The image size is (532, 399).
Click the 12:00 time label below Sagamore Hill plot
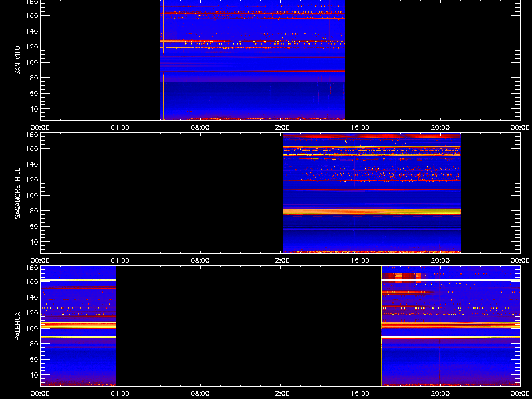click(x=280, y=261)
